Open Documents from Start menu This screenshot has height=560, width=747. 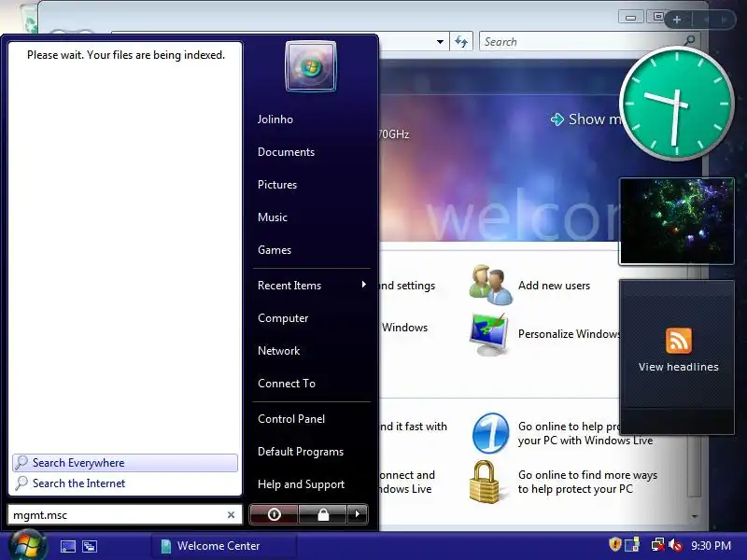[286, 152]
